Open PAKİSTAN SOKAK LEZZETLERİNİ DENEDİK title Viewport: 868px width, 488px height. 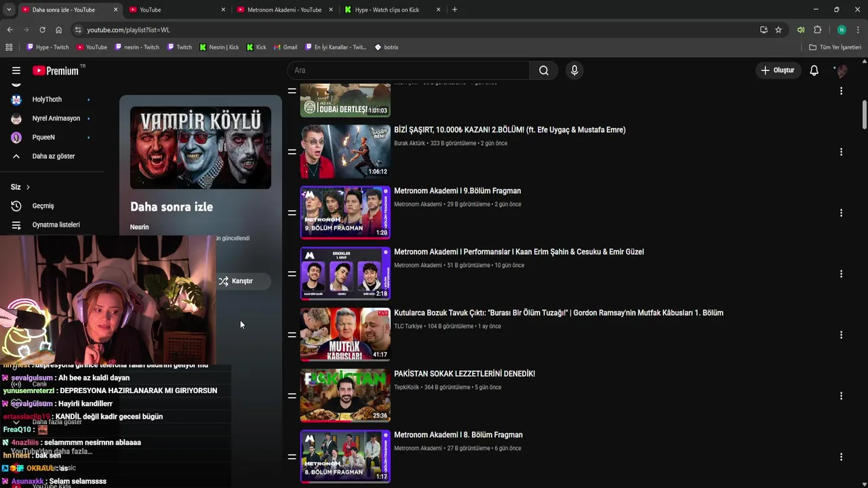coord(465,374)
